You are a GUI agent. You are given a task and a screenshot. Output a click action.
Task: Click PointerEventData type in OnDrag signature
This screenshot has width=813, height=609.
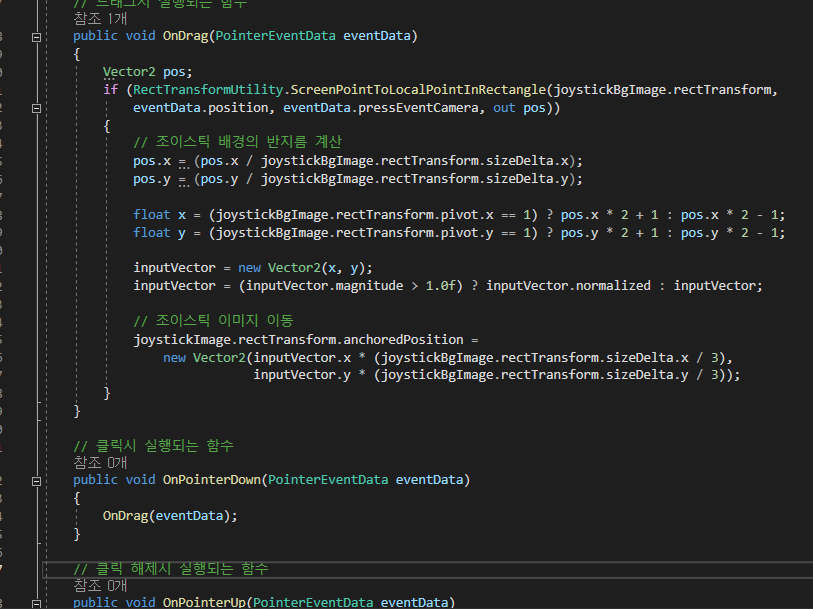click(x=275, y=36)
